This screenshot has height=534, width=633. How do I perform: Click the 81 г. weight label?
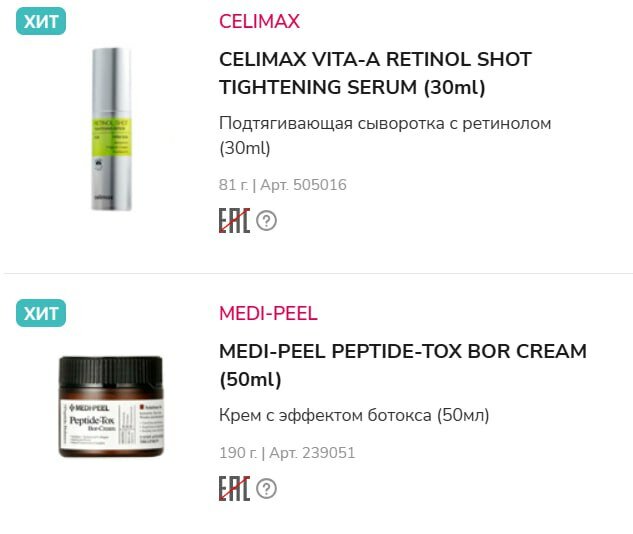coord(233,185)
